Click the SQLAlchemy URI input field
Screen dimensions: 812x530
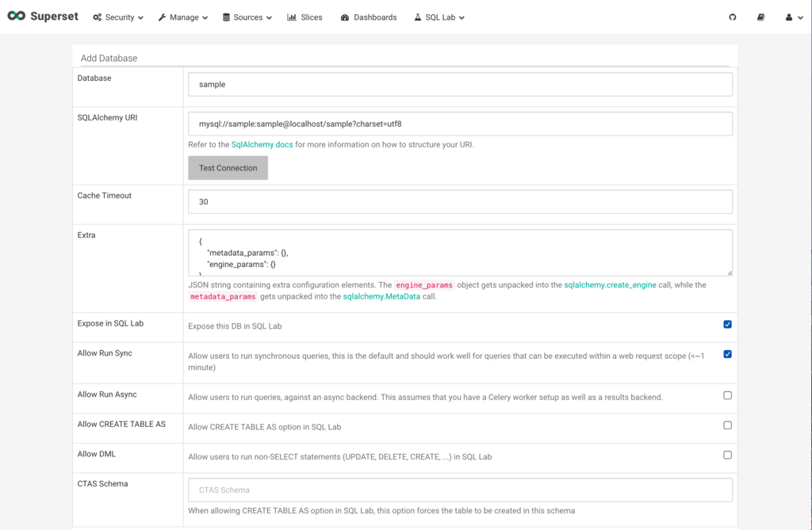[x=460, y=124]
